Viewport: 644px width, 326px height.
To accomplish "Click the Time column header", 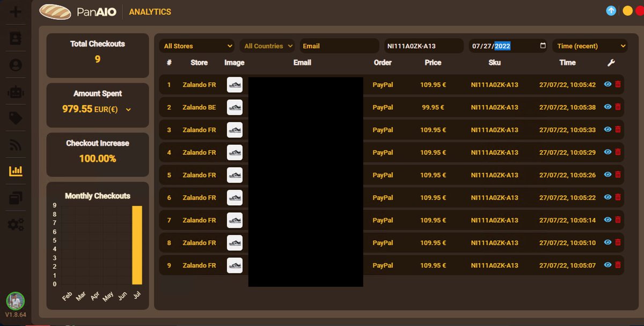I will 567,63.
